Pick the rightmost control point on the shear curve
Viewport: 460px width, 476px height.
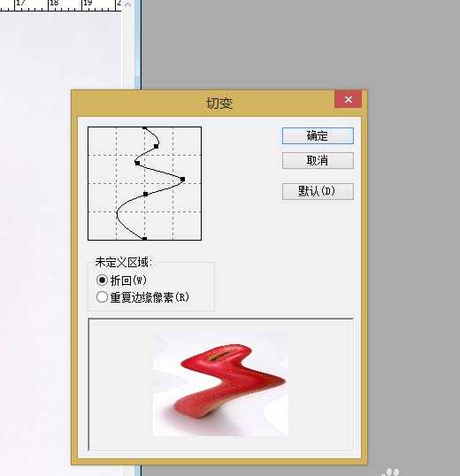click(182, 180)
